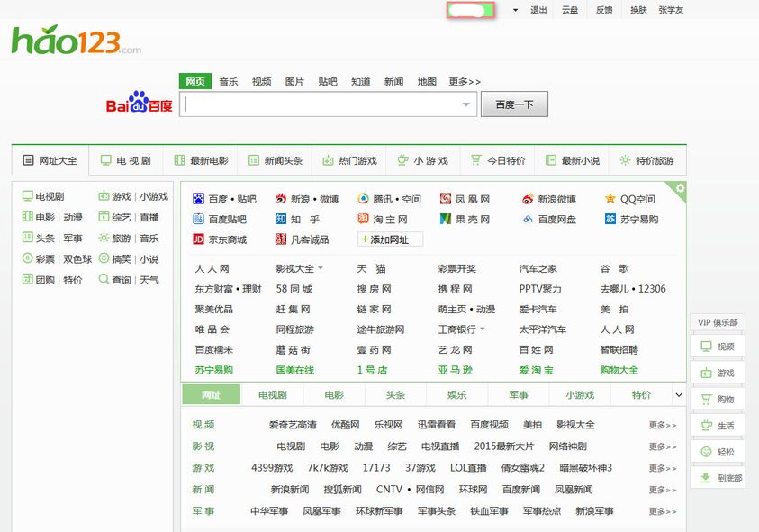759x532 pixels.
Task: Click the 视频 monitor icon in right sidebar
Action: 706,347
